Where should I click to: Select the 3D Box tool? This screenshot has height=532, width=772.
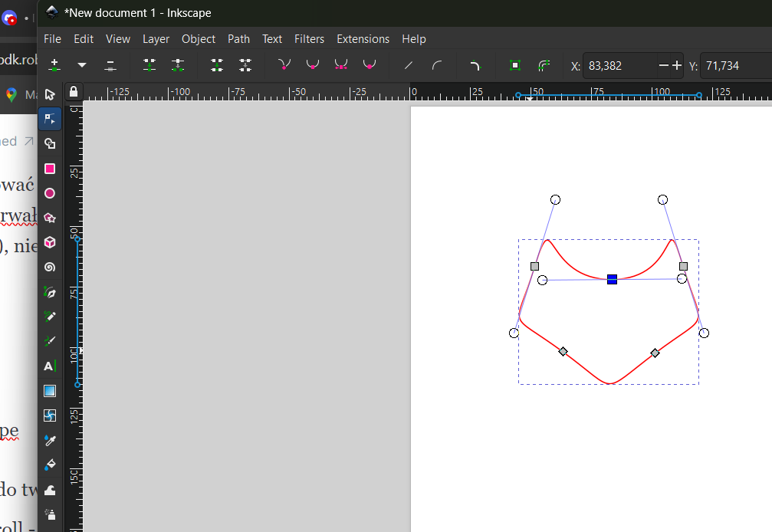tap(50, 243)
